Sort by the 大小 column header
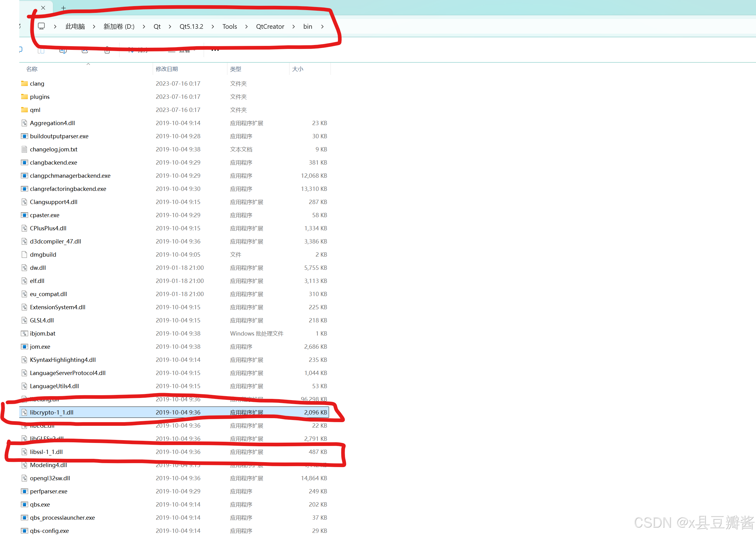 (298, 69)
